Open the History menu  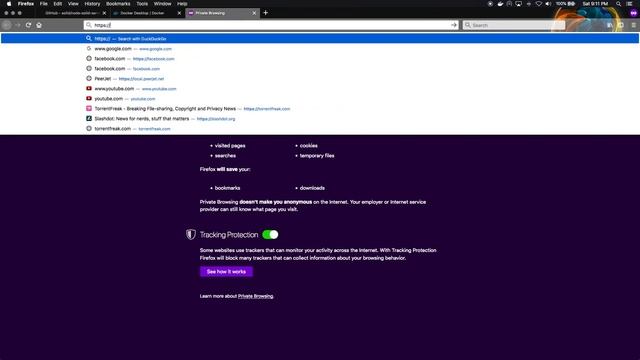pyautogui.click(x=92, y=4)
